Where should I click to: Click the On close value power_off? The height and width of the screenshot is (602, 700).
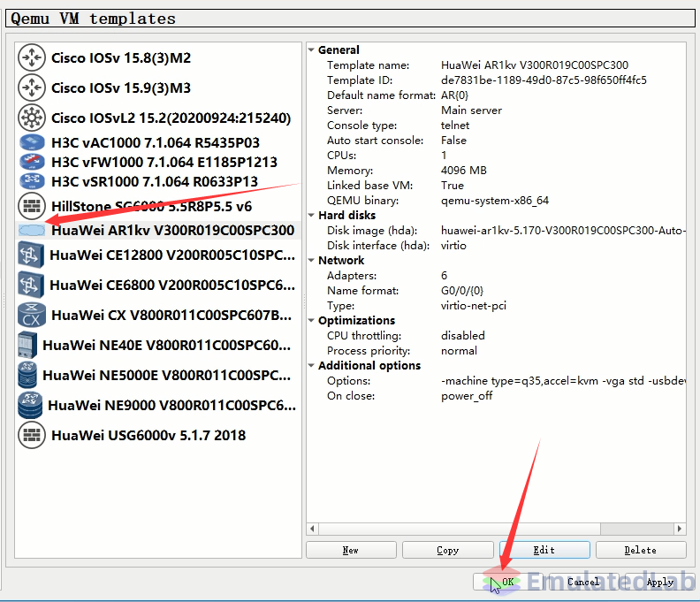click(x=467, y=396)
